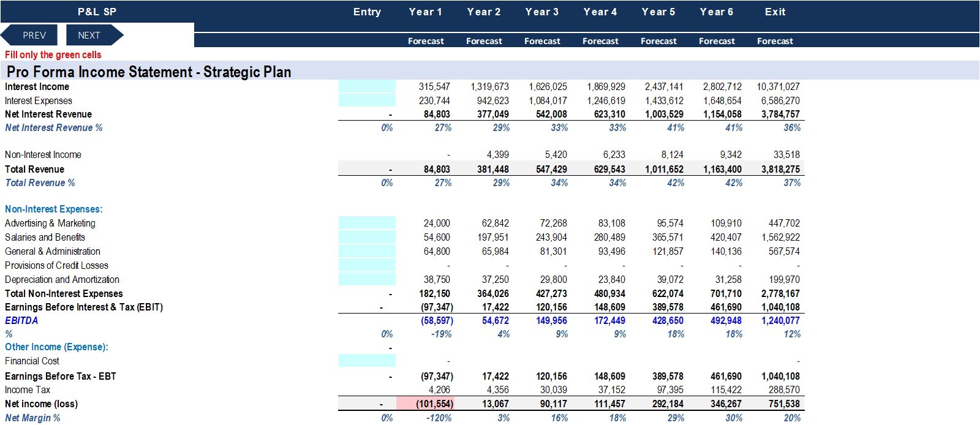Click the Year 4 column header
This screenshot has height=425, width=980.
click(600, 12)
